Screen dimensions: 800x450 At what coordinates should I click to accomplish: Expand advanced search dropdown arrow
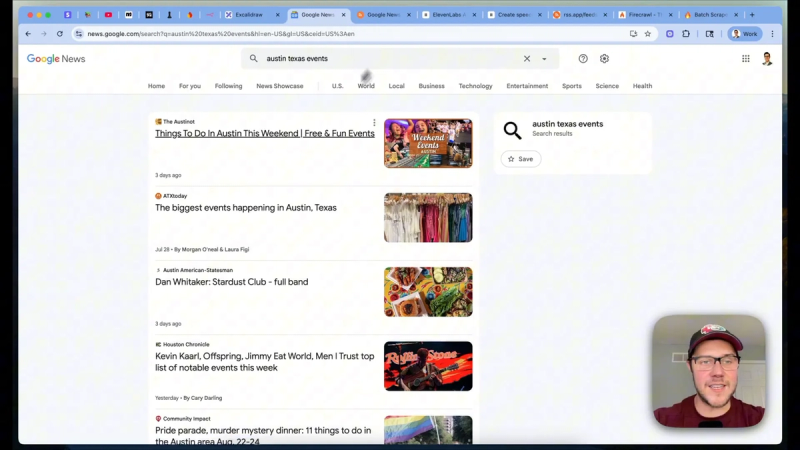pyautogui.click(x=544, y=59)
